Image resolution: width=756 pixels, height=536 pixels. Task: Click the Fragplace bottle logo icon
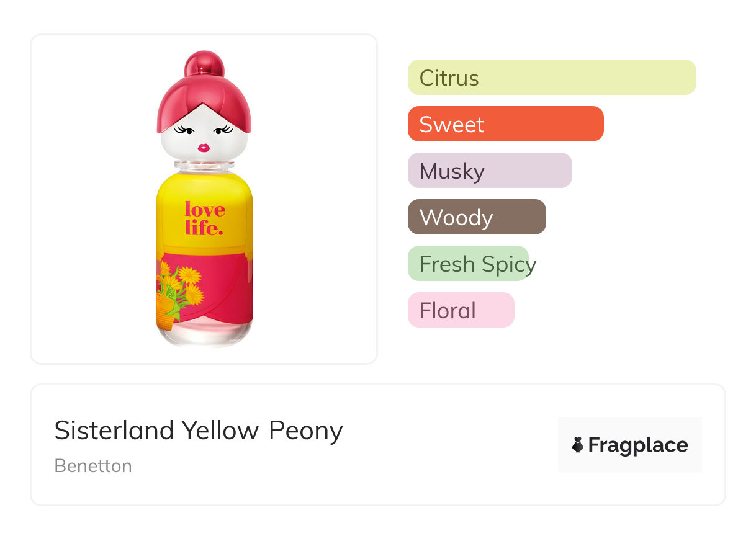[578, 445]
